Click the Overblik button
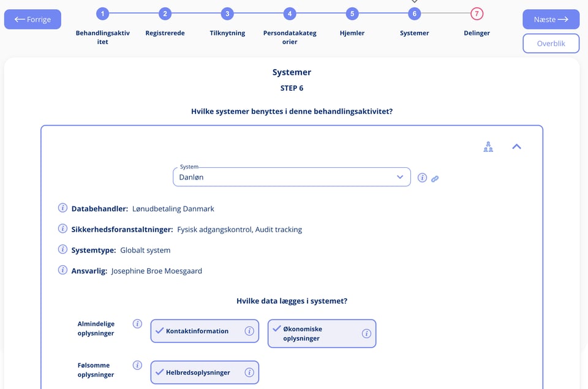Screen dimensions: 588x389 coord(551,43)
